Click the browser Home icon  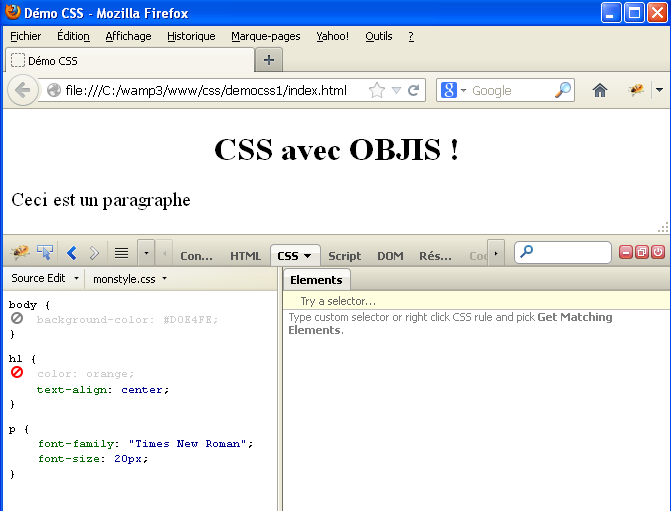click(600, 90)
